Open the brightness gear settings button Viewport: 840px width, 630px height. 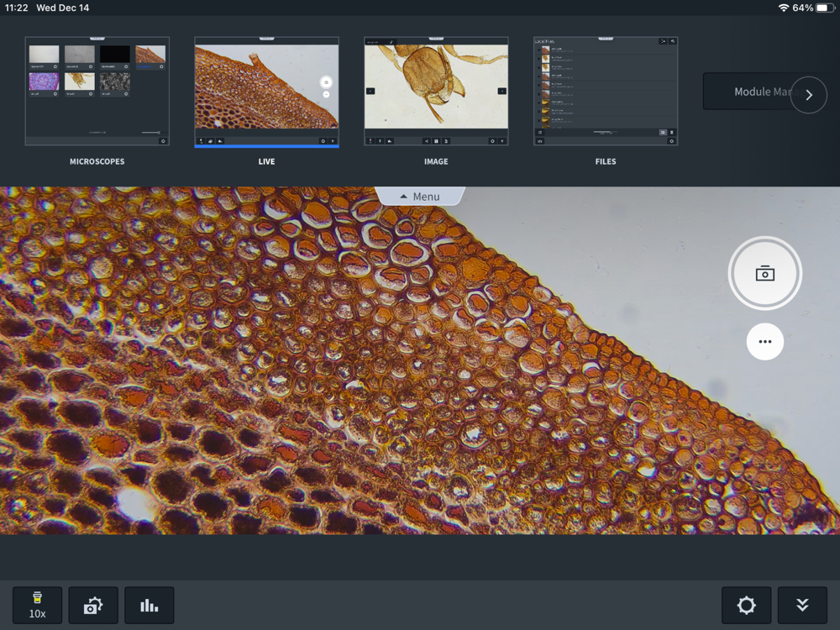pyautogui.click(x=746, y=606)
